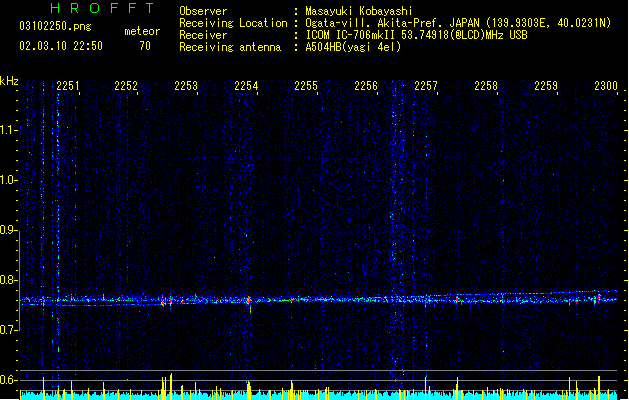The image size is (629, 400).
Task: Click the 1.0 kHz axis label
Action: [x=8, y=180]
